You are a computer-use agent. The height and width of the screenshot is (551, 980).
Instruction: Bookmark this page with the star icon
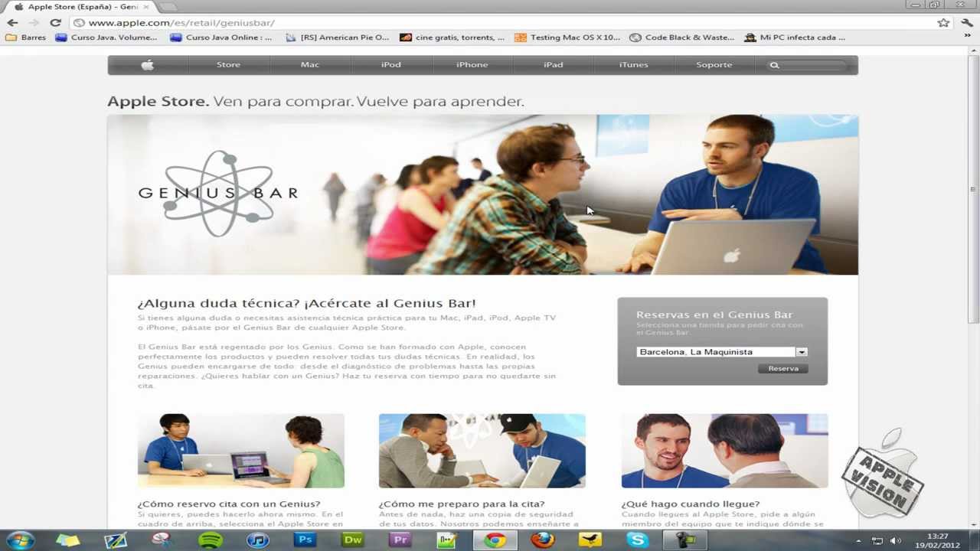pyautogui.click(x=943, y=22)
